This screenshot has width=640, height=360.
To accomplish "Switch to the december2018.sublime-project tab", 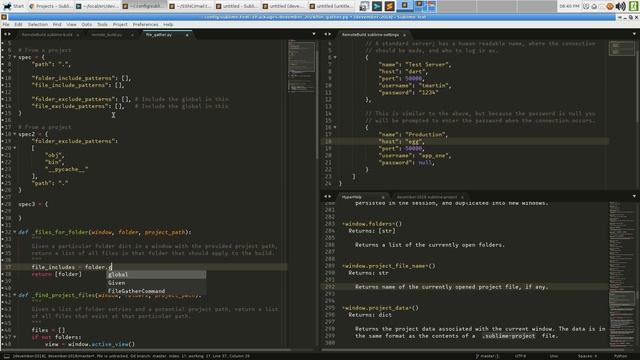I will tap(428, 197).
